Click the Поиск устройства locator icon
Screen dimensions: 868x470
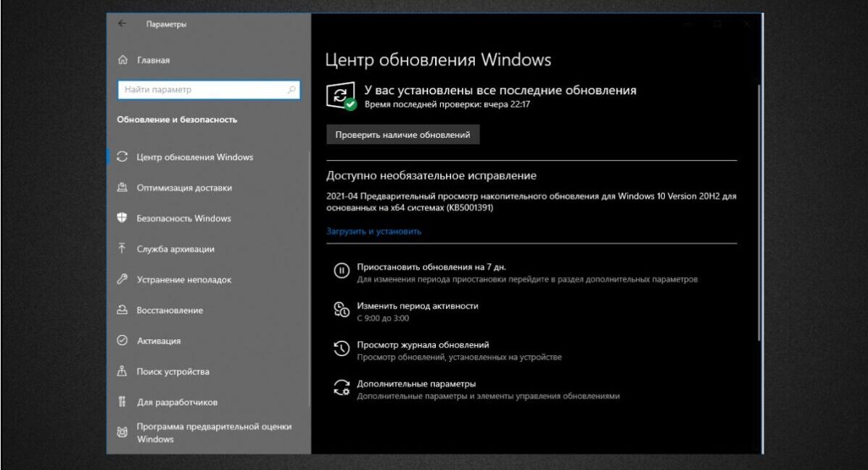pos(123,371)
